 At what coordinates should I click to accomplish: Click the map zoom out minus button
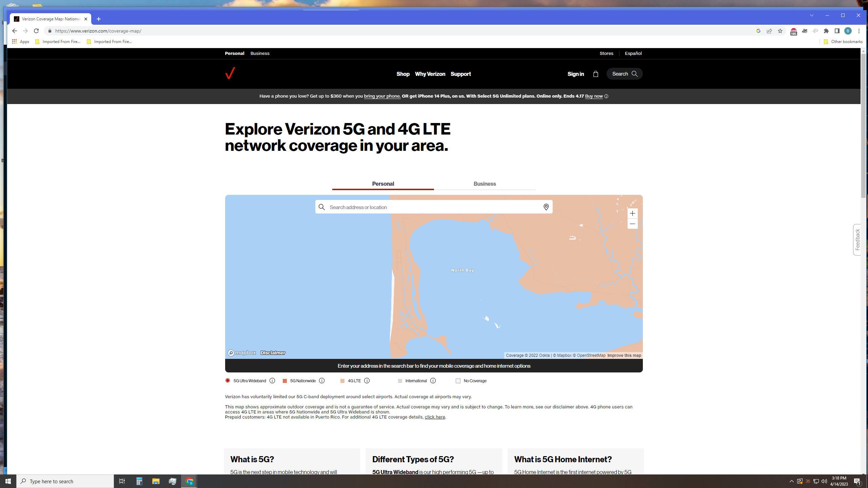coord(632,224)
